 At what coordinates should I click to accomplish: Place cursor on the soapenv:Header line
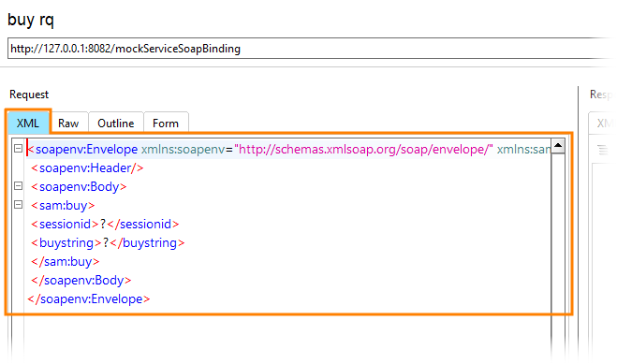click(87, 168)
